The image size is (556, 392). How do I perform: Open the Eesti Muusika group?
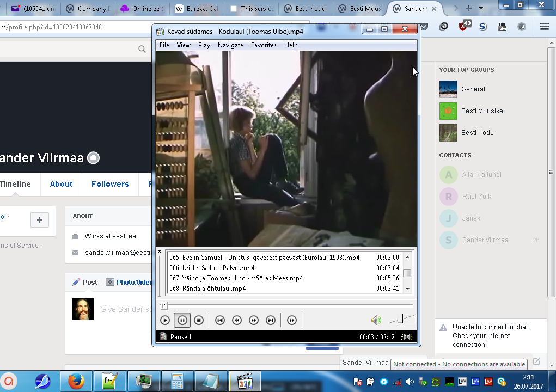coord(471,111)
